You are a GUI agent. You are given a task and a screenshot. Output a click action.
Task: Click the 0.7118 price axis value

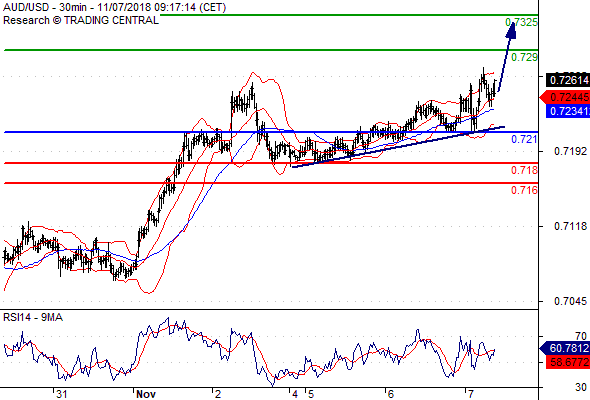[x=570, y=226]
